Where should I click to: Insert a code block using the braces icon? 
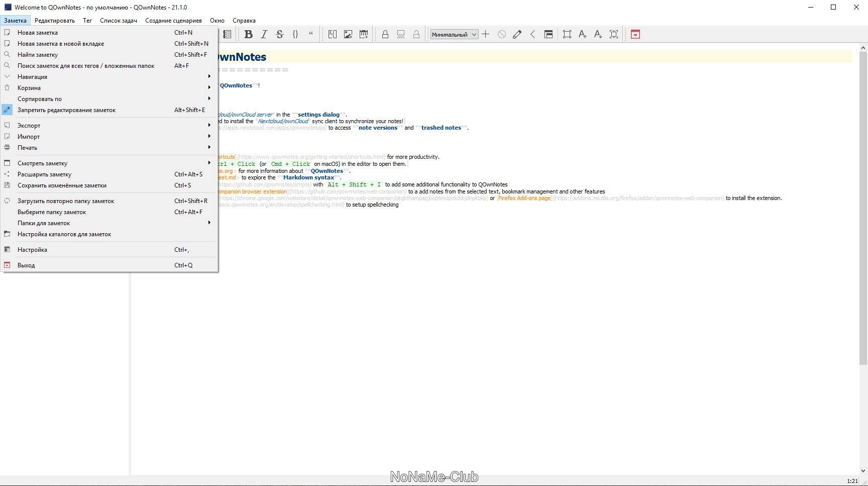[x=295, y=34]
